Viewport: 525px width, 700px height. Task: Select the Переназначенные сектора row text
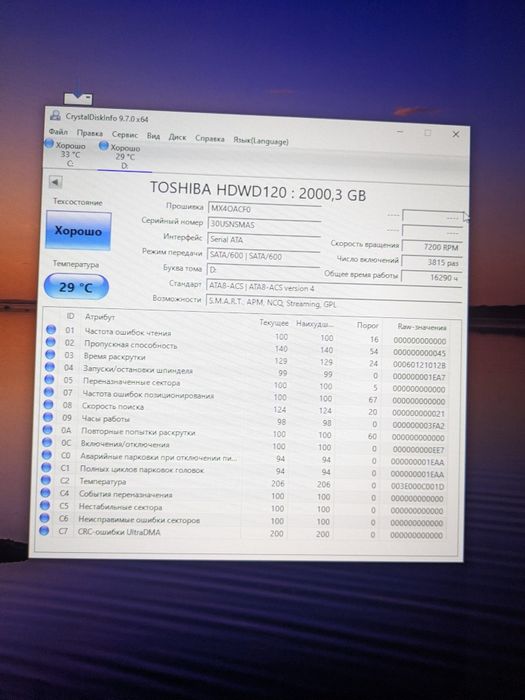coord(131,383)
